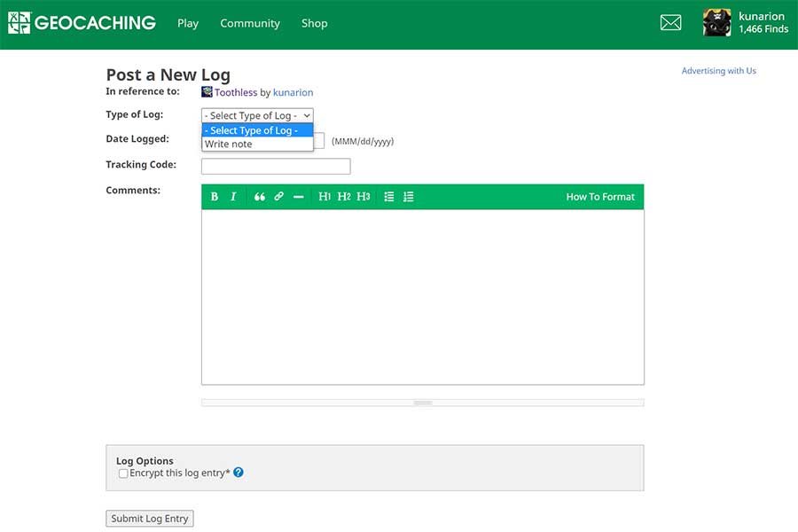
Task: Open the Play menu
Action: click(188, 23)
